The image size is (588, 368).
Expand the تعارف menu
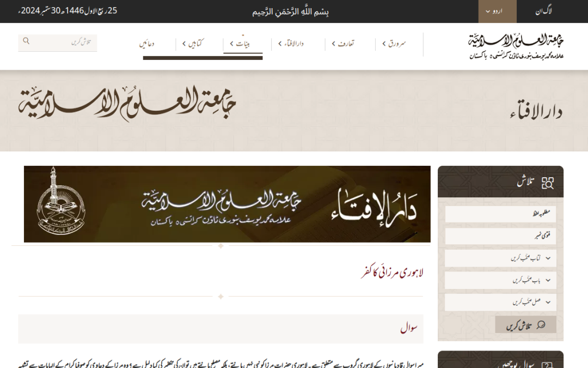[x=343, y=44]
